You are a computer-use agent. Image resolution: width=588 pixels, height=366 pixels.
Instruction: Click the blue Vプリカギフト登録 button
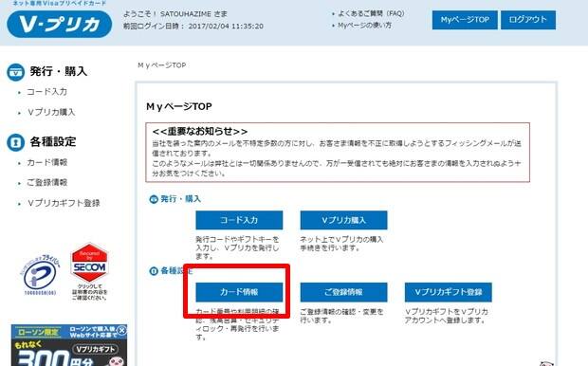(449, 292)
